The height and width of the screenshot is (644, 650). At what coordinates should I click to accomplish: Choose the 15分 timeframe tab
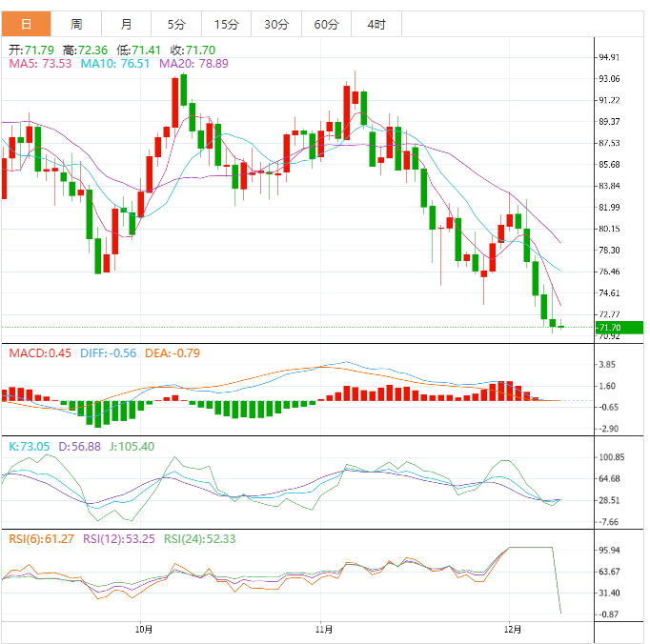[226, 23]
